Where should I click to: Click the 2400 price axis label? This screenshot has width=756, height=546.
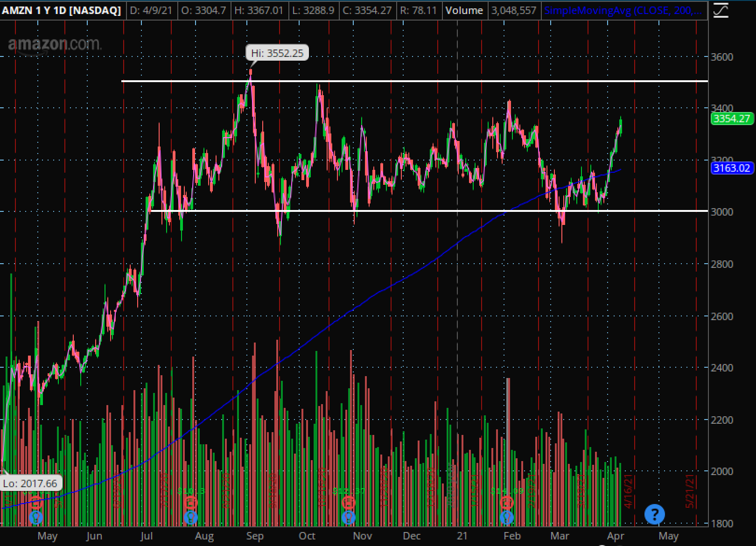(x=722, y=368)
